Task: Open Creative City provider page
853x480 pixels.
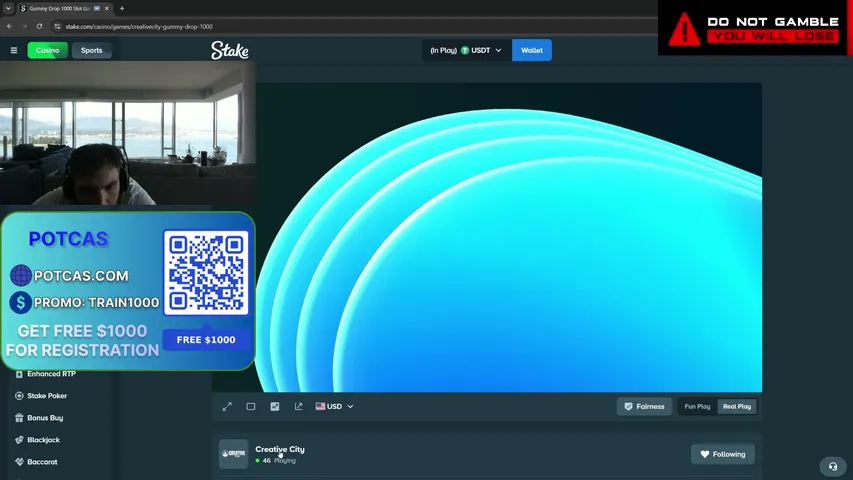Action: tap(280, 449)
